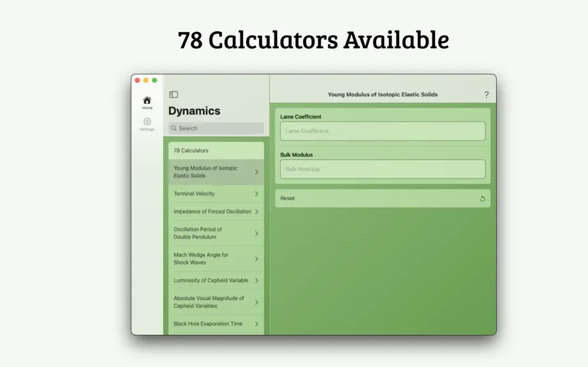The width and height of the screenshot is (588, 367).
Task: Choose Absolute Visual Magnitude of Cepheid Variables
Action: point(216,302)
